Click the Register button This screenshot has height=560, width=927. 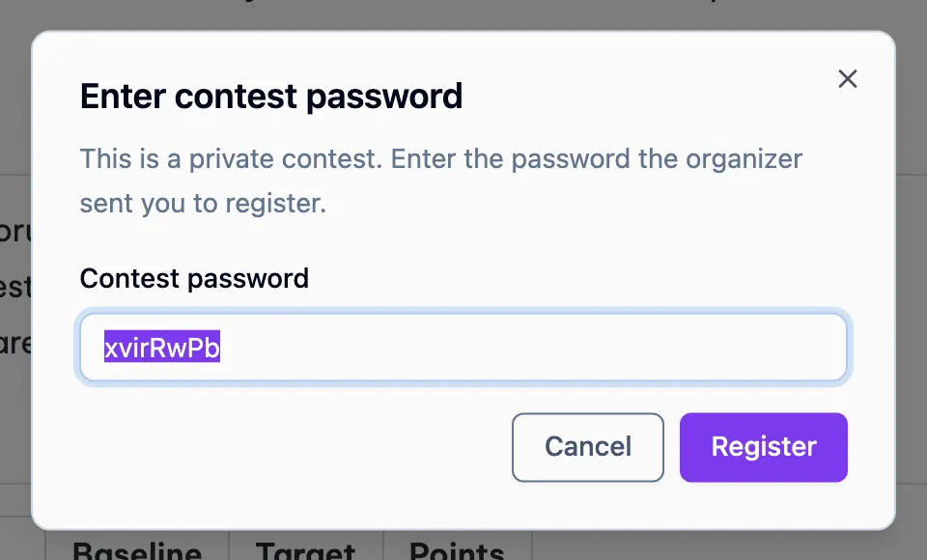point(763,447)
